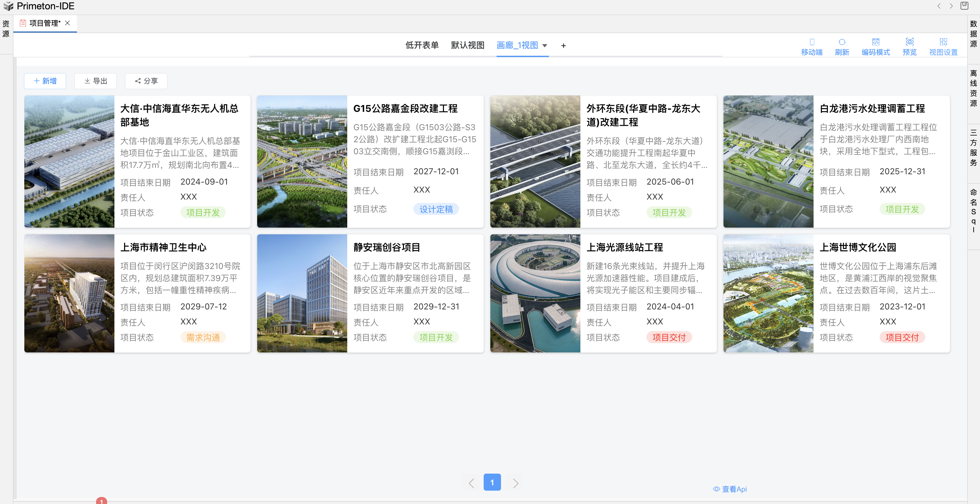Navigate back with top-right left arrow
This screenshot has height=504, width=980.
click(x=939, y=6)
